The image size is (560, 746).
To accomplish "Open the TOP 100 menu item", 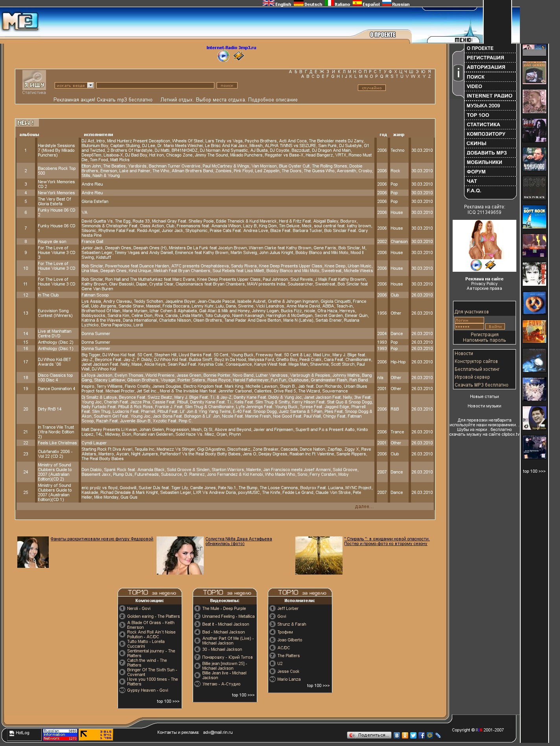I will point(478,115).
